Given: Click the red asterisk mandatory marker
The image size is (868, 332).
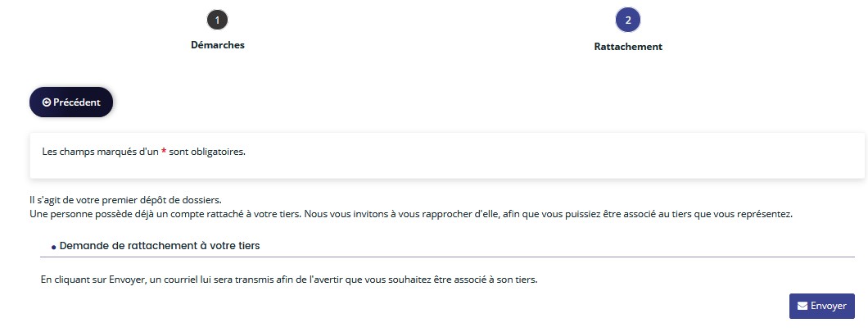Looking at the screenshot, I should 164,152.
